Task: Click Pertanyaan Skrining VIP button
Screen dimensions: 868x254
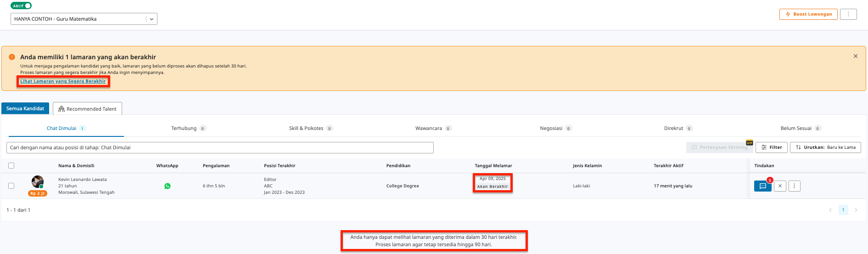Action: tap(719, 147)
